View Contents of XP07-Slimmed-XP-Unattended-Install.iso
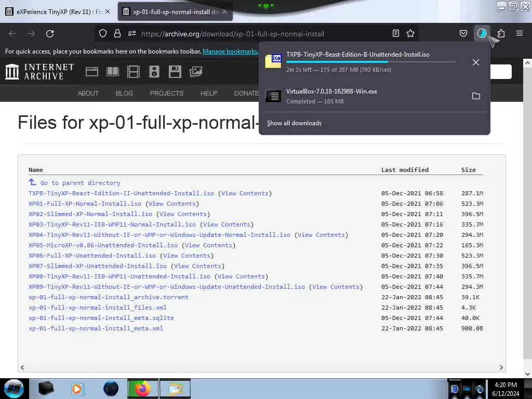The height and width of the screenshot is (399, 532). (197, 267)
